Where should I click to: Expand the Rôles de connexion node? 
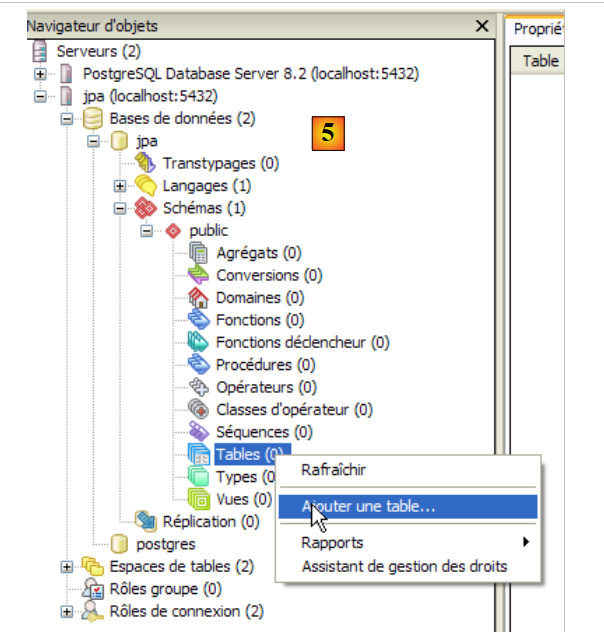[x=67, y=611]
